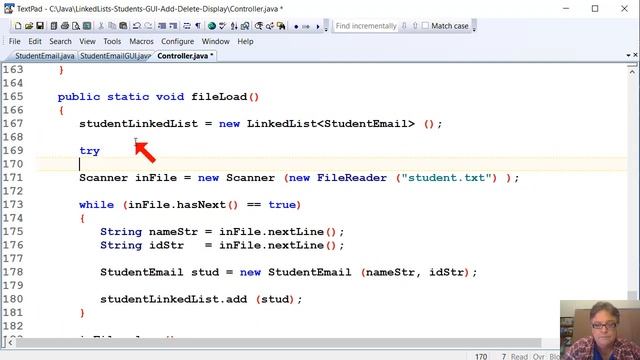This screenshot has width=640, height=360.
Task: Undo the last edit via toolbar
Action: 137,26
